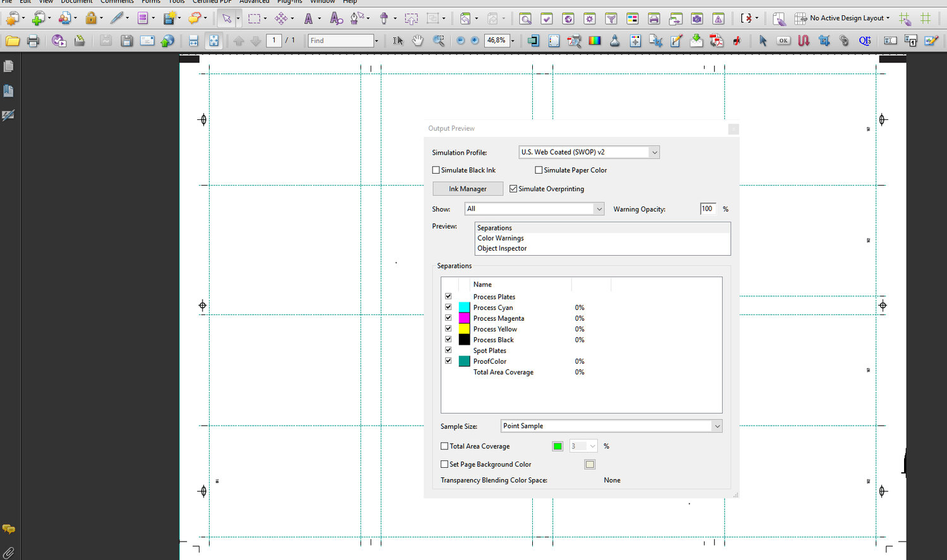Click the green Total Area Coverage swatch
Screen dimensions: 947x560
point(557,446)
